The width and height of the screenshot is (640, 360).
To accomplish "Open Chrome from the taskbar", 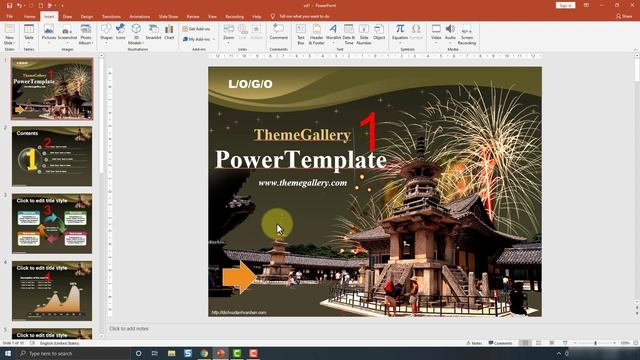I will click(204, 353).
